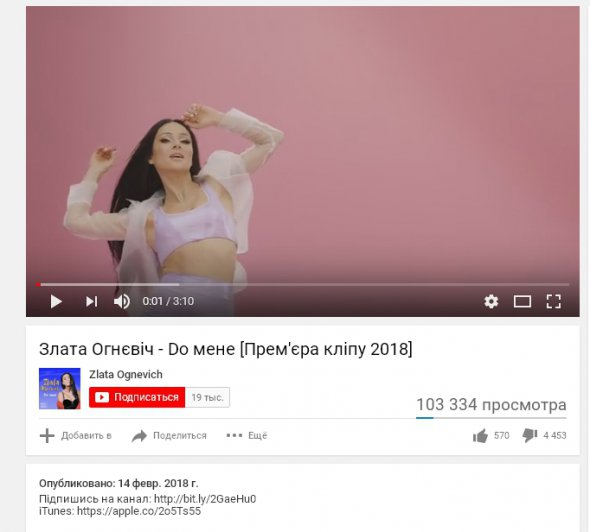
Task: Click the Zlata Ognevich channel avatar
Action: [59, 388]
